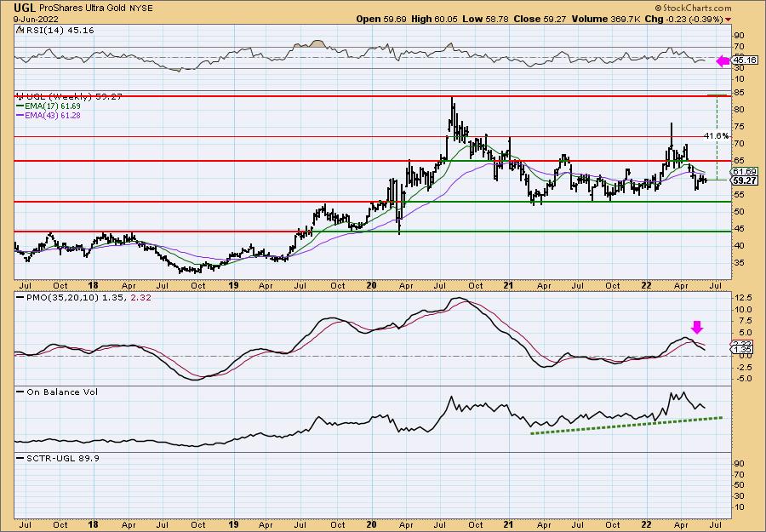
Task: Click the 80 price axis label
Action: [739, 110]
